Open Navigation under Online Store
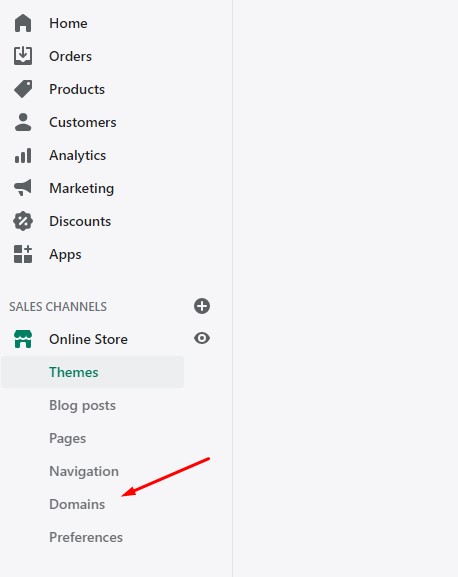 tap(84, 471)
